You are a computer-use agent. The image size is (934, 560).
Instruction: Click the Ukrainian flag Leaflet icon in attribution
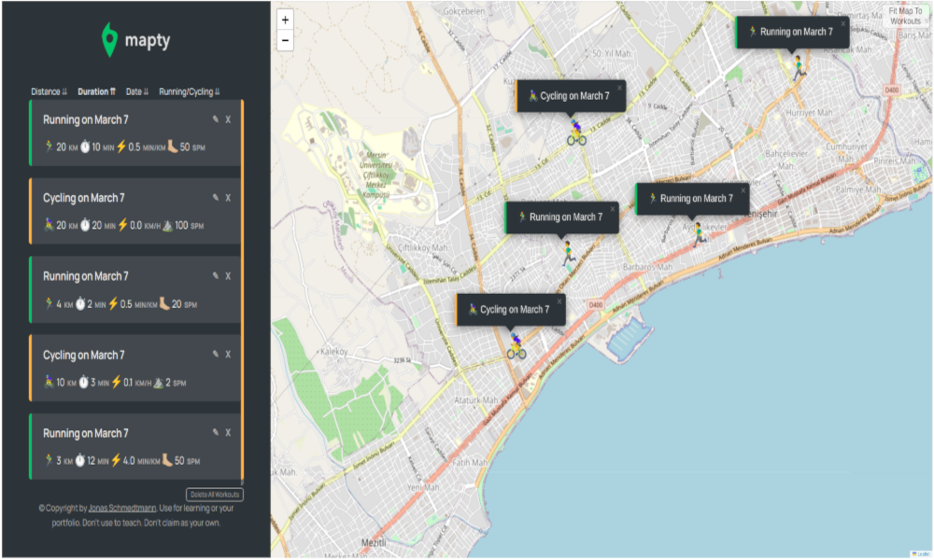click(914, 553)
